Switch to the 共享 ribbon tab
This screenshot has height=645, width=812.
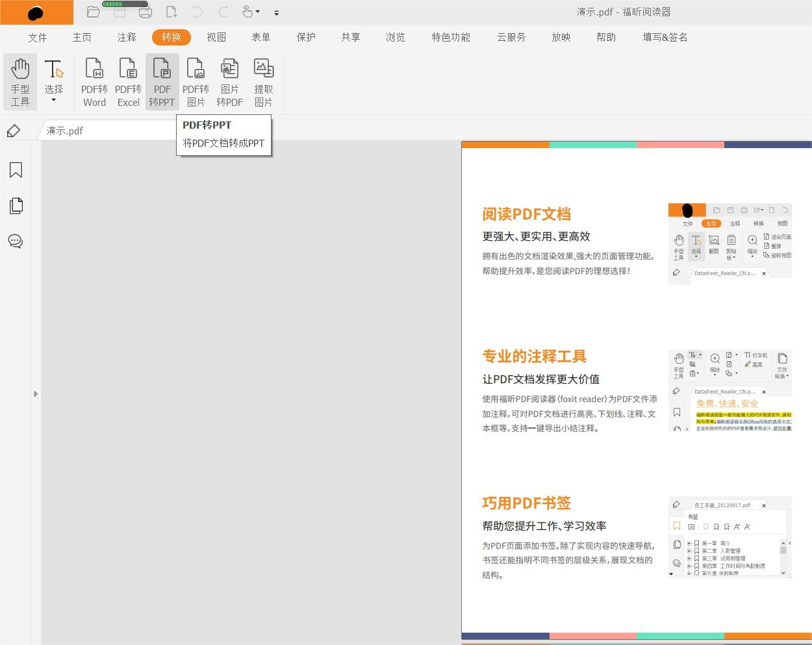[x=351, y=37]
